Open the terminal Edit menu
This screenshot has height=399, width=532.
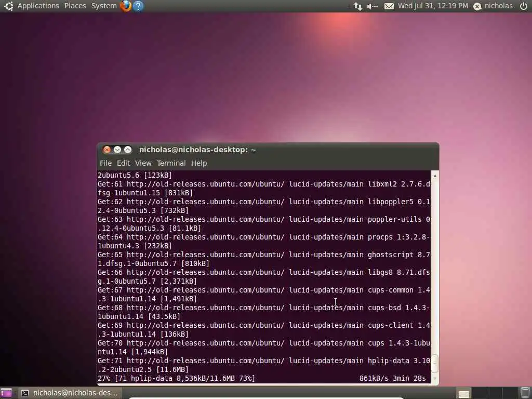click(123, 163)
